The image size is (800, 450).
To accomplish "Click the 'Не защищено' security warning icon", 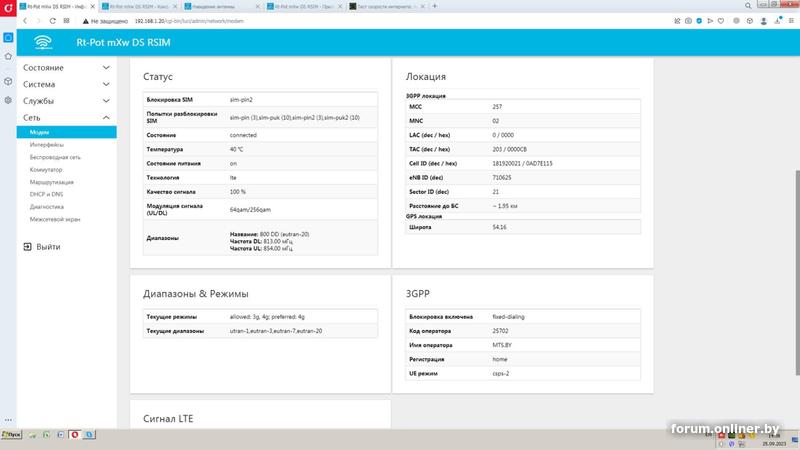I will pos(86,21).
